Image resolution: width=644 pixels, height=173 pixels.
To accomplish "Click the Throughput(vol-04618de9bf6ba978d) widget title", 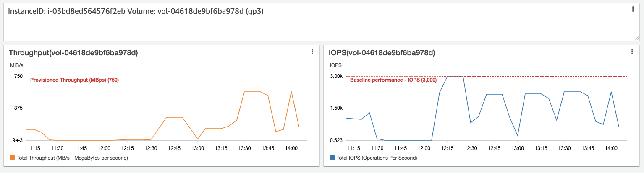I will [x=73, y=53].
